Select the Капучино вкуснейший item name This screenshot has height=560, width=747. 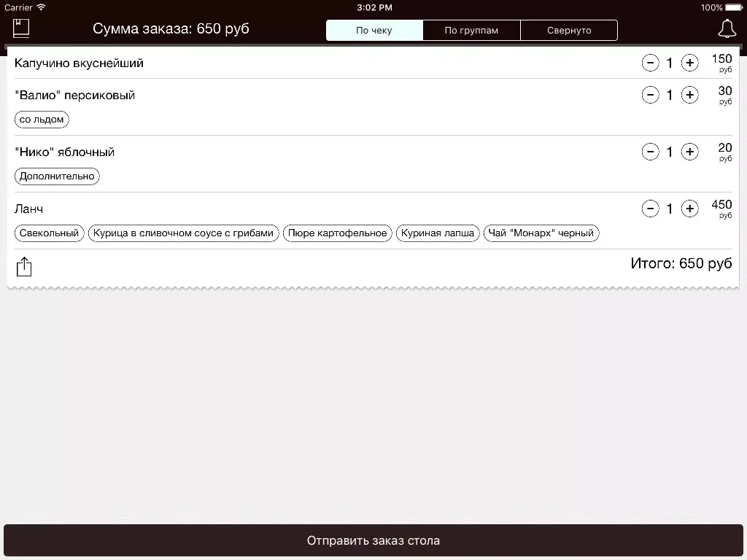[79, 63]
